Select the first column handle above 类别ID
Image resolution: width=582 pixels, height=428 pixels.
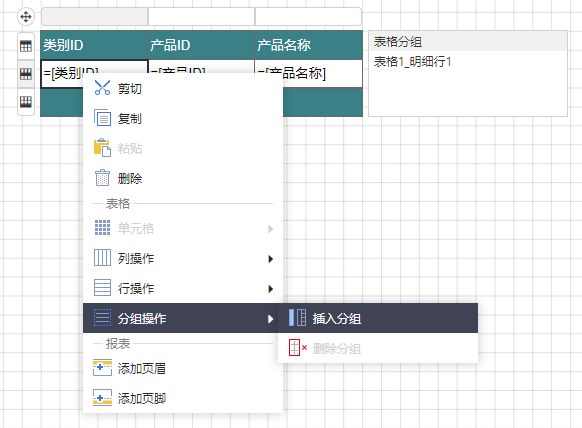point(95,17)
